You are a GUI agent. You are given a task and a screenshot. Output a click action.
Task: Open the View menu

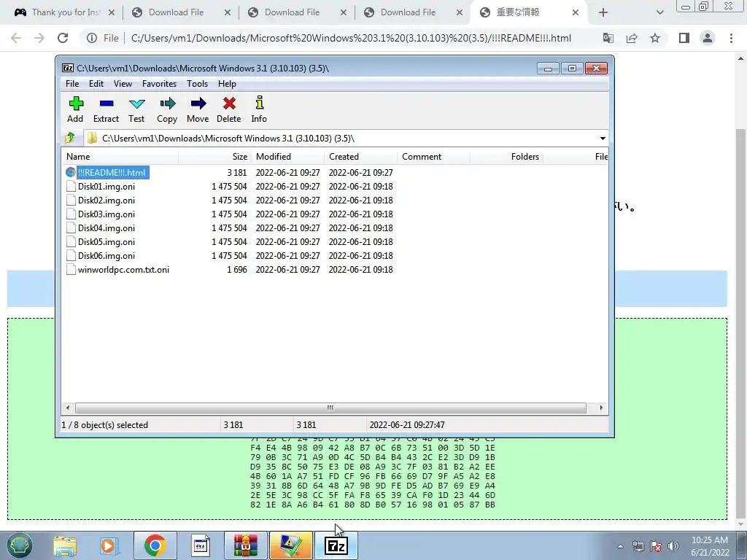coord(123,84)
